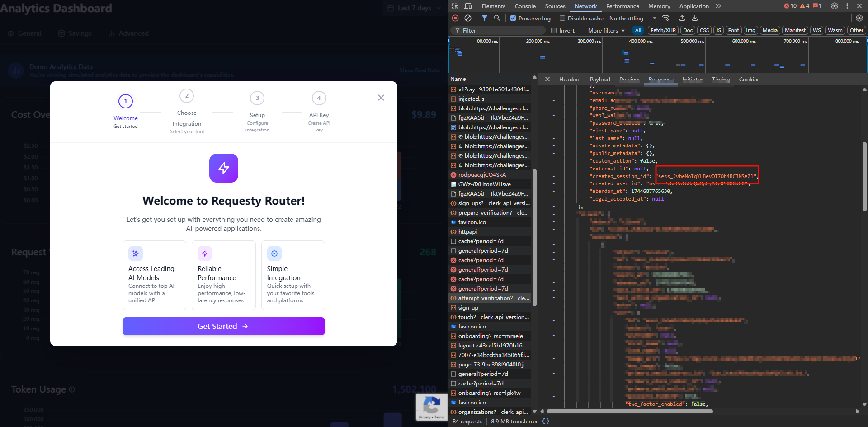Select step 4 API Key circle
The height and width of the screenshot is (427, 868).
319,98
